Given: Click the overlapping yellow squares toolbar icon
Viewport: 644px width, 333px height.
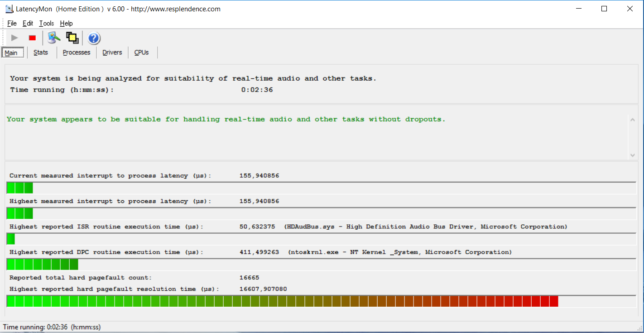Looking at the screenshot, I should click(72, 38).
